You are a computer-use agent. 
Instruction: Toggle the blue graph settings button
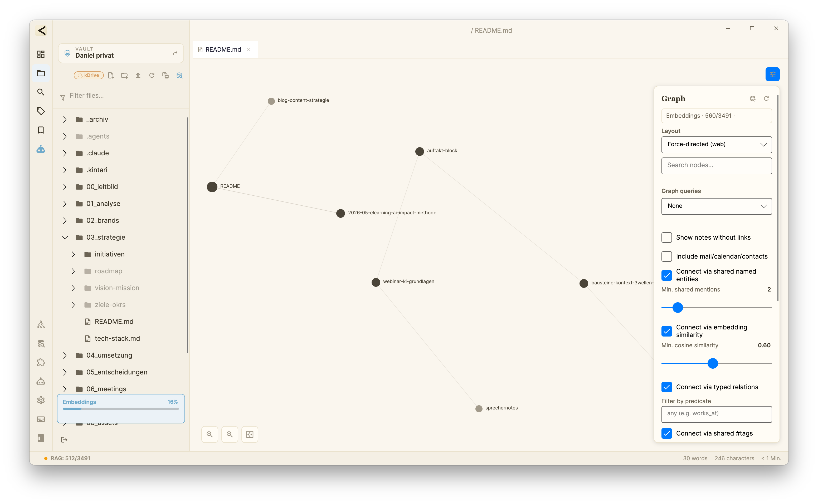[x=772, y=74]
